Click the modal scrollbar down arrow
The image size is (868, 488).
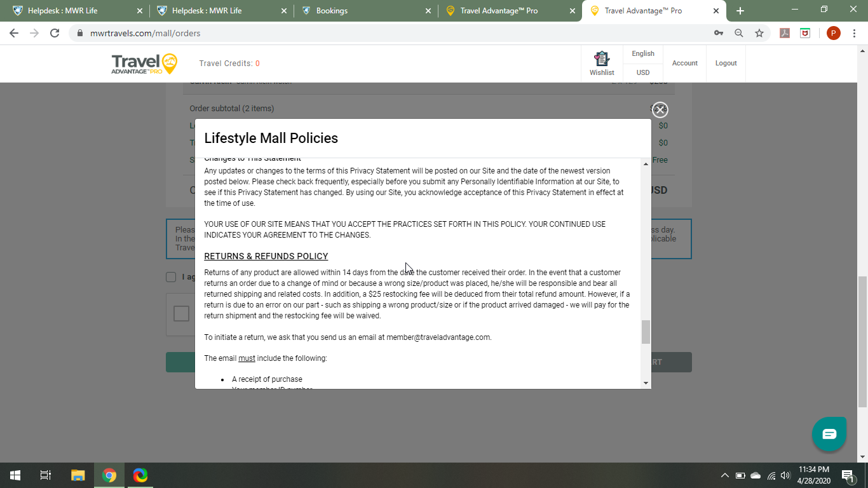pyautogui.click(x=646, y=383)
